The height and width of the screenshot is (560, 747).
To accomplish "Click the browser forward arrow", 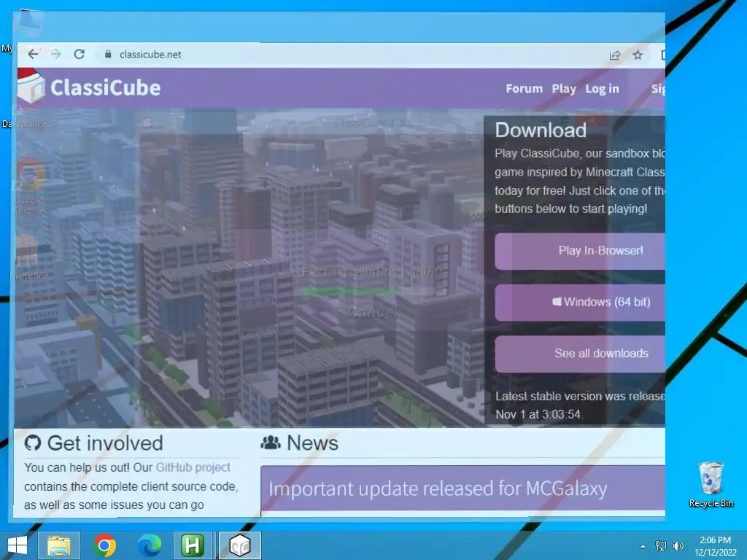I will pyautogui.click(x=55, y=54).
